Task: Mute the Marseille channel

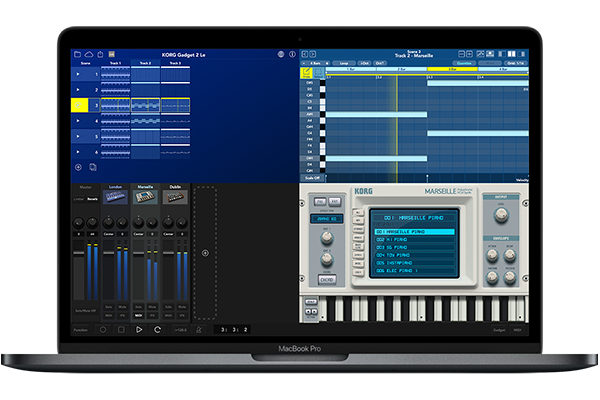Action: tap(152, 307)
